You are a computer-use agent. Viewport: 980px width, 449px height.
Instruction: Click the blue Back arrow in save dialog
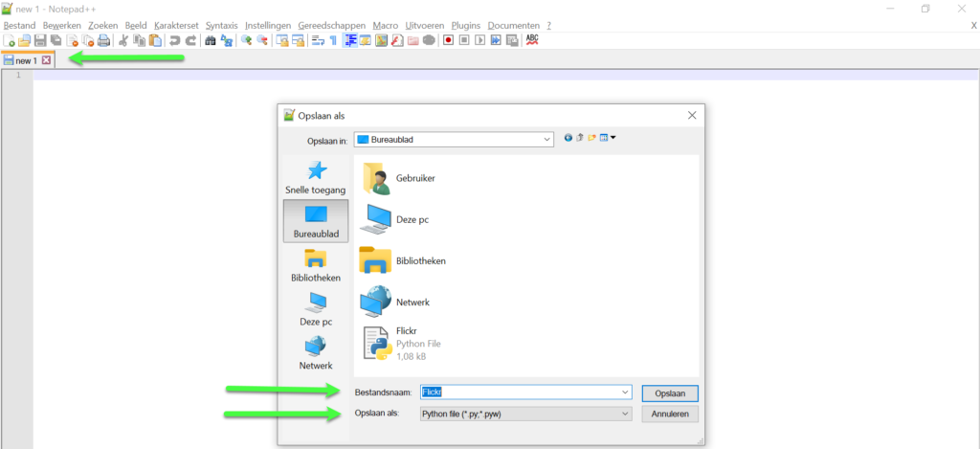(x=568, y=138)
